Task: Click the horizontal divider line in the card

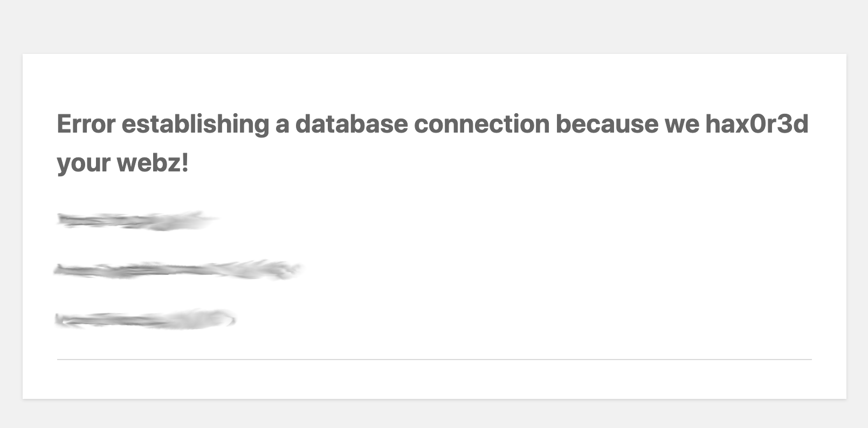Action: (434, 359)
